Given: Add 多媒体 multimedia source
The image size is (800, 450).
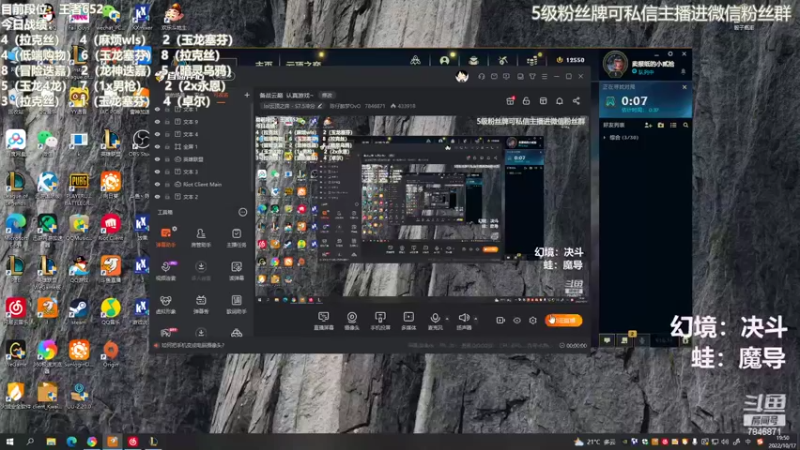Looking at the screenshot, I should [409, 321].
